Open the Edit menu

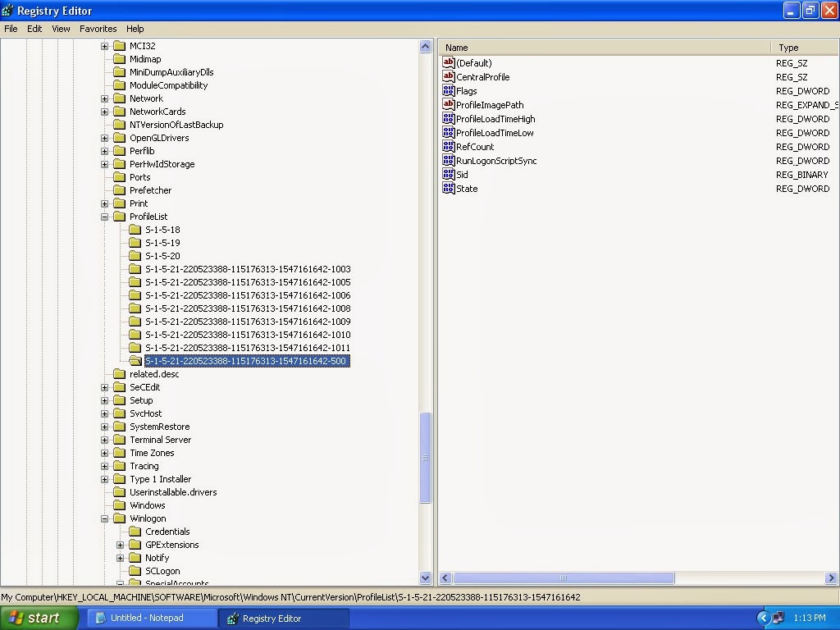coord(34,29)
